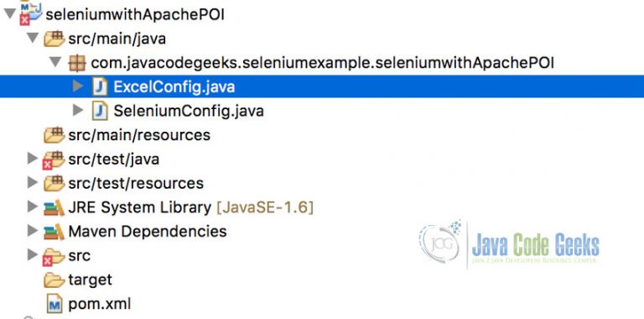This screenshot has height=319, width=644.
Task: Click the Maven Dependencies library icon
Action: [x=54, y=232]
